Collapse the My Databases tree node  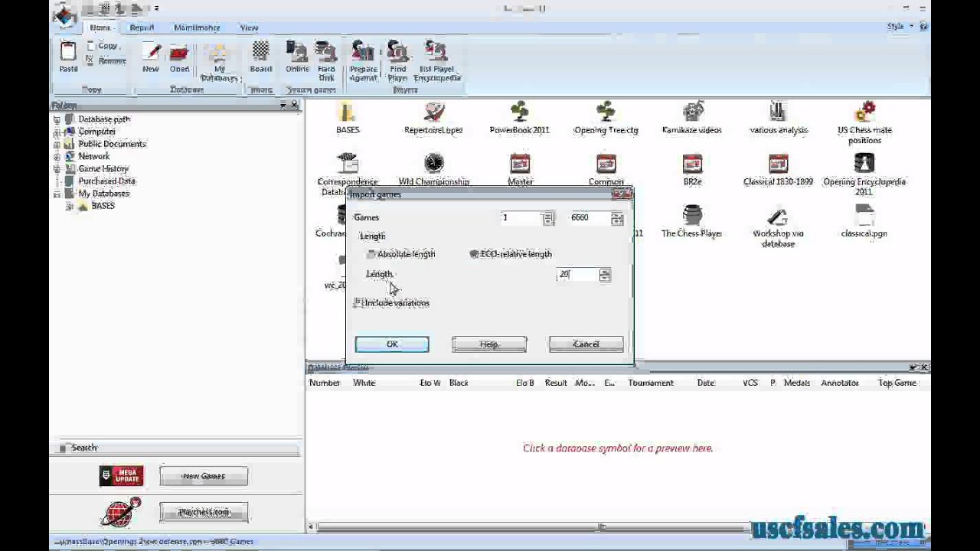(x=57, y=194)
